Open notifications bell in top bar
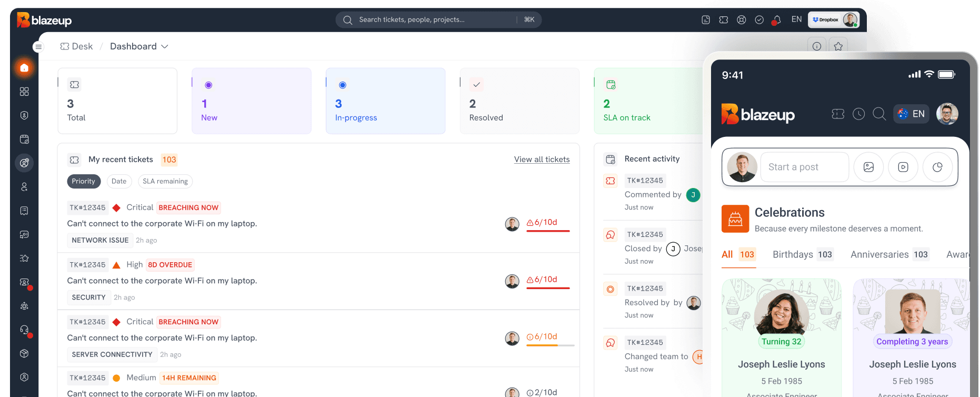980x397 pixels. (777, 19)
